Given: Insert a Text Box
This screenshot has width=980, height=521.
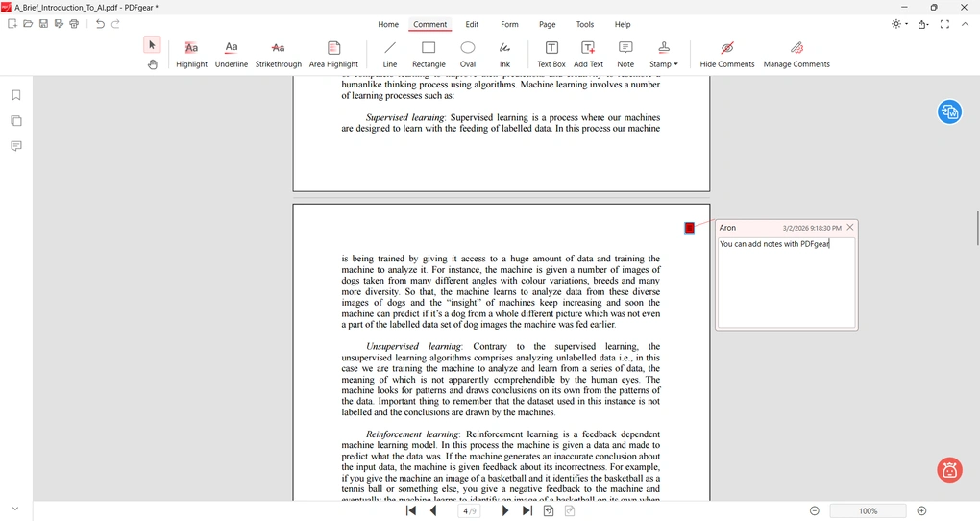Looking at the screenshot, I should click(551, 55).
